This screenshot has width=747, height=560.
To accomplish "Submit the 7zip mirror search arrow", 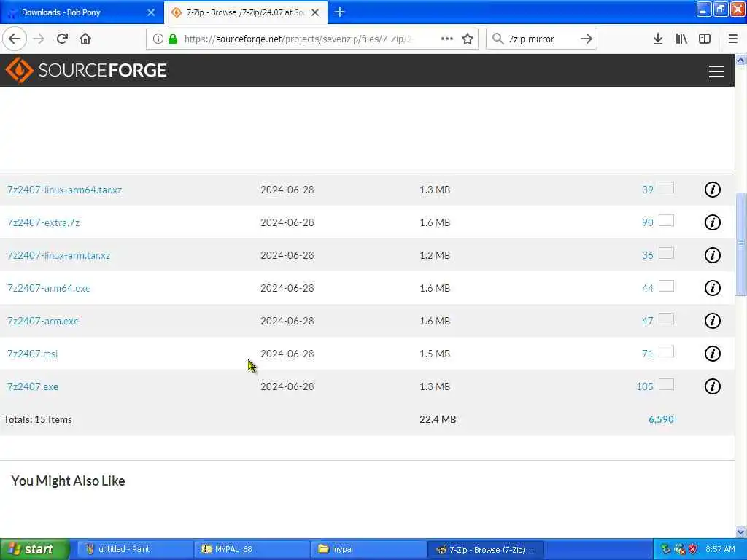I will [587, 39].
